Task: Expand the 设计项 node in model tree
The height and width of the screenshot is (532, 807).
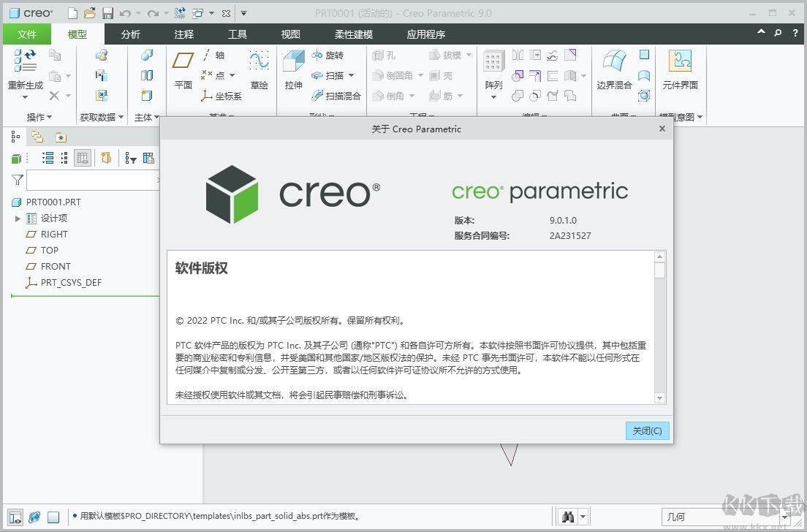Action: pyautogui.click(x=18, y=217)
